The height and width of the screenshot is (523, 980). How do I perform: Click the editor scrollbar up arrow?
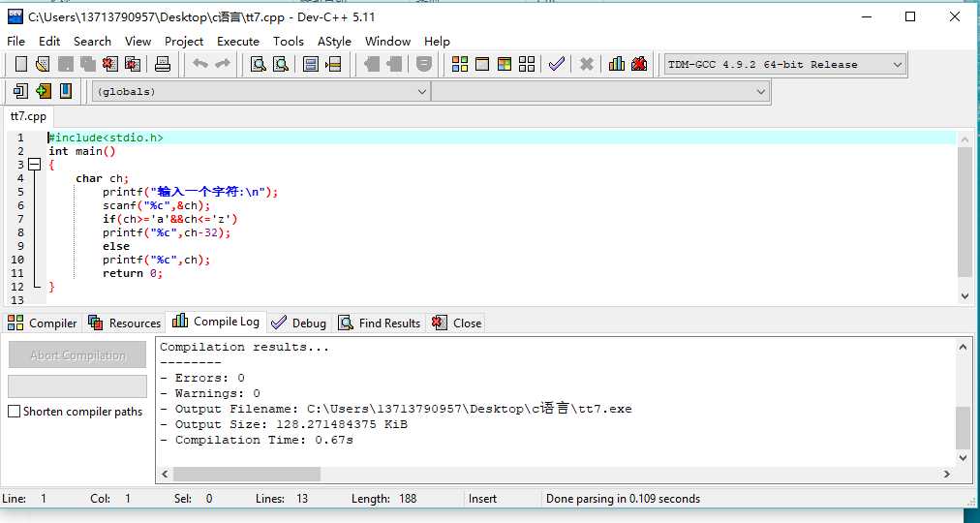(x=965, y=139)
